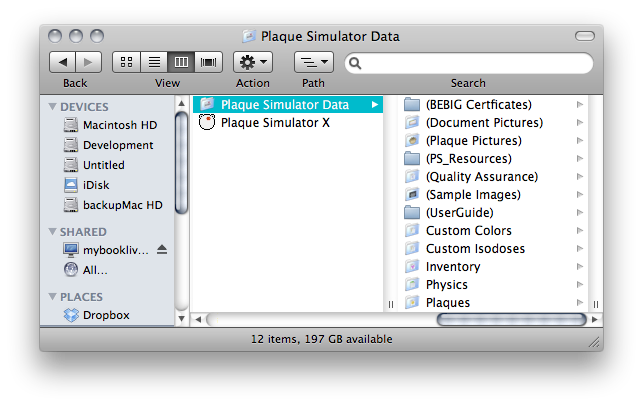This screenshot has width=643, height=406.
Task: Go back with the left arrow button
Action: (x=62, y=62)
